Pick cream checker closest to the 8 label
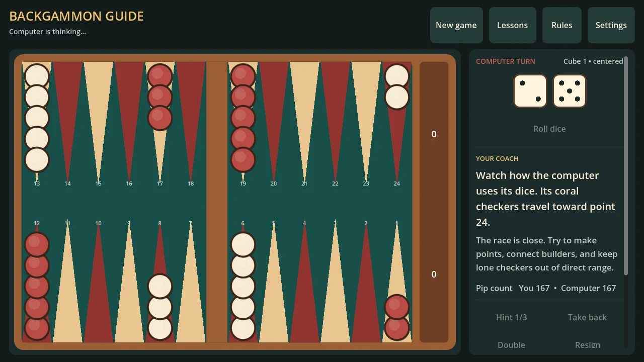 (x=160, y=286)
